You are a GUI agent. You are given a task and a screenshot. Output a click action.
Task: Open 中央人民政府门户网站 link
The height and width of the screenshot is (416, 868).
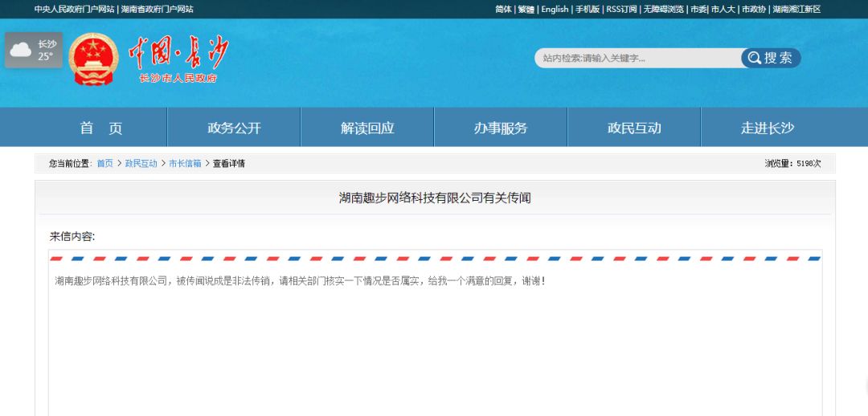tap(74, 9)
